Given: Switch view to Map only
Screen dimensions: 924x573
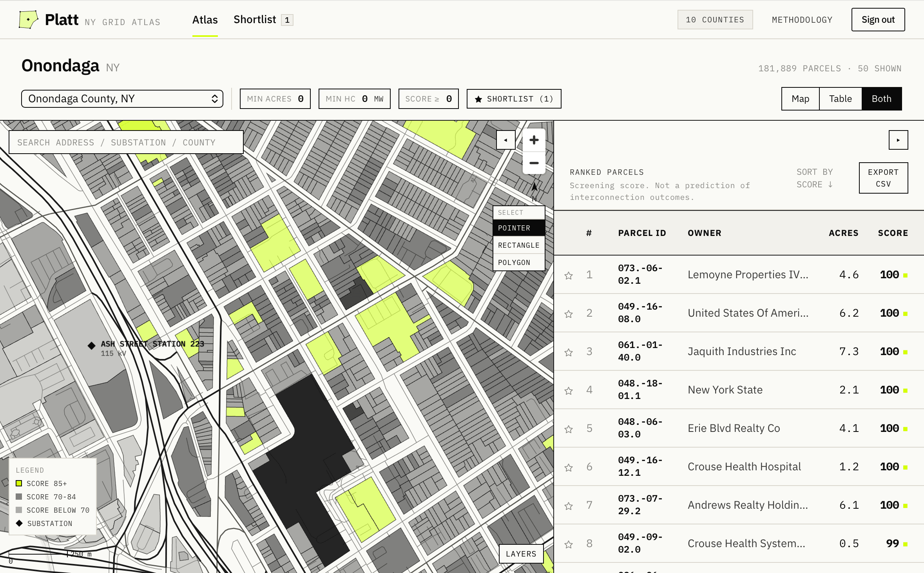Looking at the screenshot, I should pos(800,99).
